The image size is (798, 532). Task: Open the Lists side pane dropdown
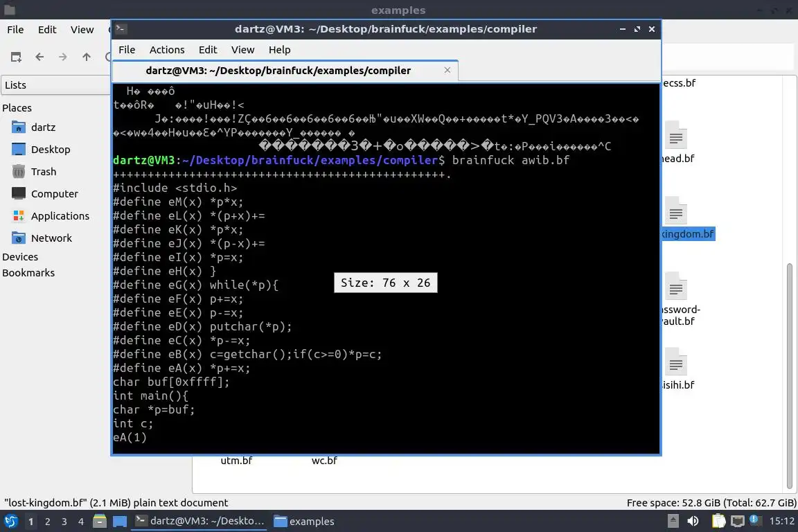click(56, 85)
